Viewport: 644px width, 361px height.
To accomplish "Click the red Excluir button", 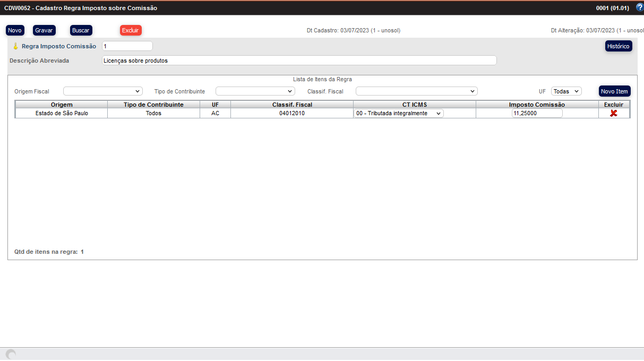I will point(130,30).
